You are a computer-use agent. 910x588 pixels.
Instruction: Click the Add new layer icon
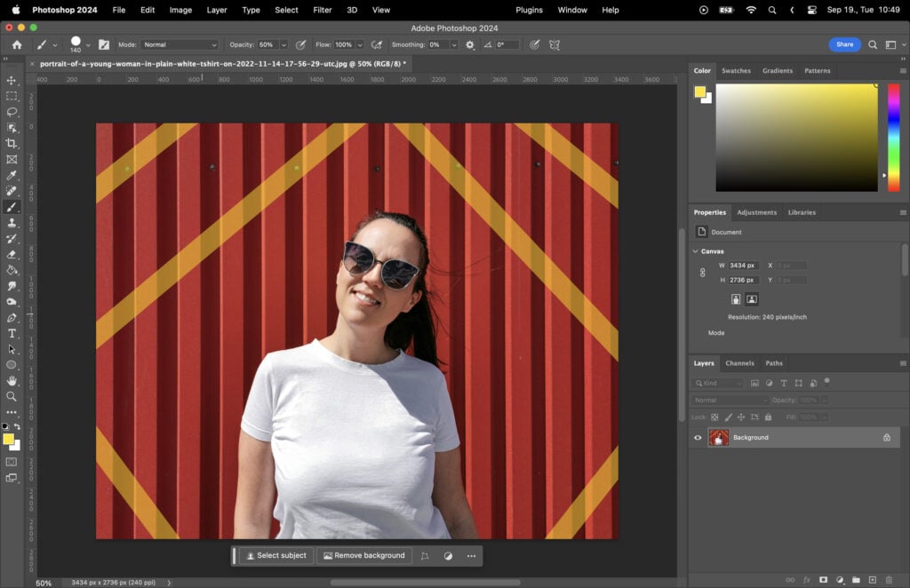pyautogui.click(x=872, y=578)
